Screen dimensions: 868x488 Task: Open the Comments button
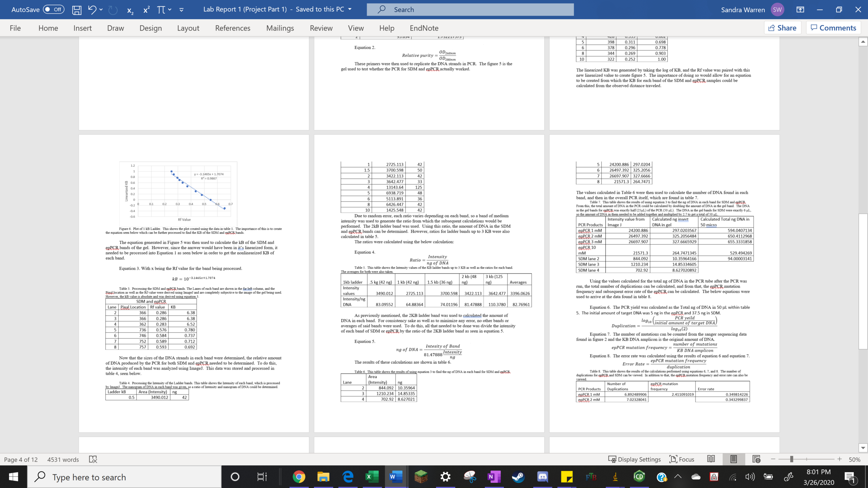pos(833,28)
